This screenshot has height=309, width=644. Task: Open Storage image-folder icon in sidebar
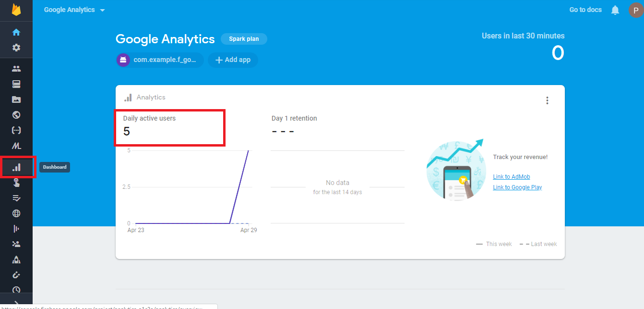click(16, 99)
